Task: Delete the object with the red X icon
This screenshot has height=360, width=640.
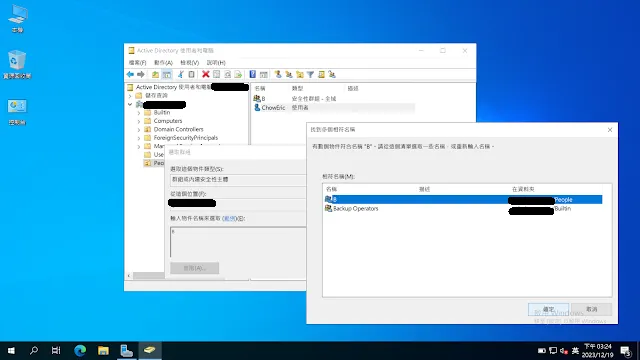Action: (x=206, y=74)
